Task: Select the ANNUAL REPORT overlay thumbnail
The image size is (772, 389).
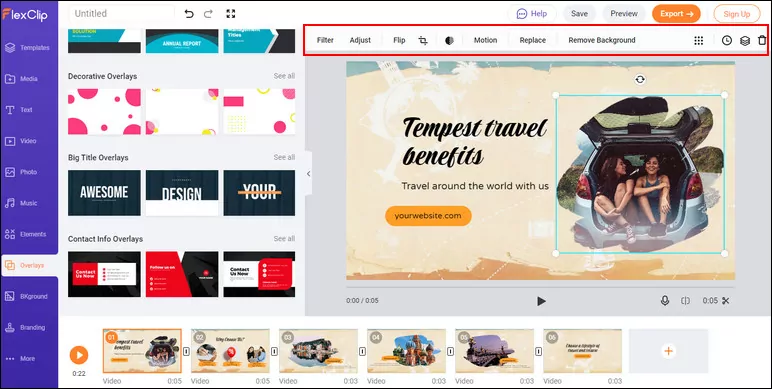Action: [x=182, y=41]
